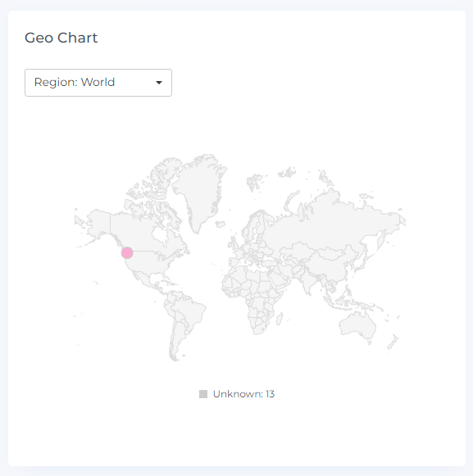473x476 pixels.
Task: Click the gray Unknown legend swatch
Action: point(203,394)
